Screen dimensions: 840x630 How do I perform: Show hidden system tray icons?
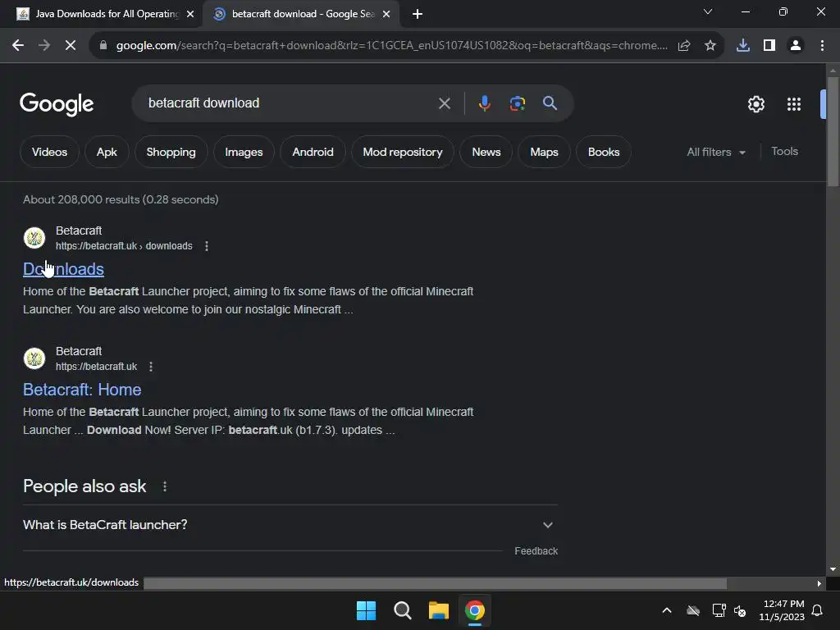tap(667, 610)
